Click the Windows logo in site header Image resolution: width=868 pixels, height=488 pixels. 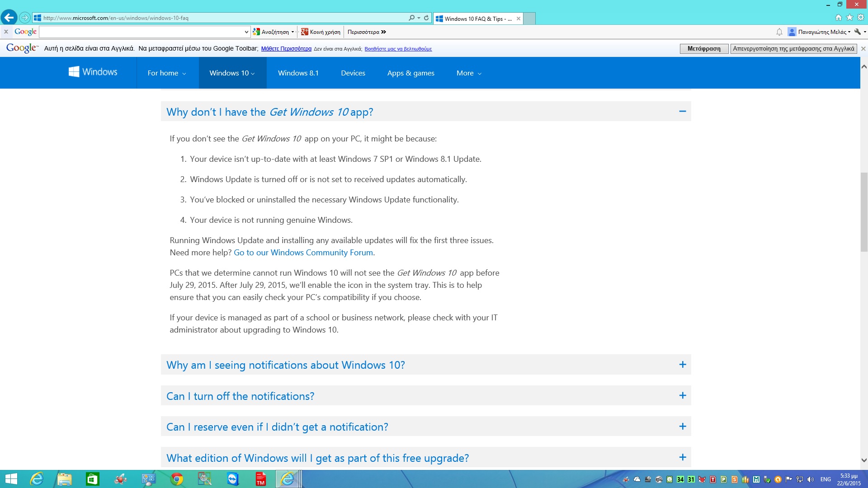point(93,72)
